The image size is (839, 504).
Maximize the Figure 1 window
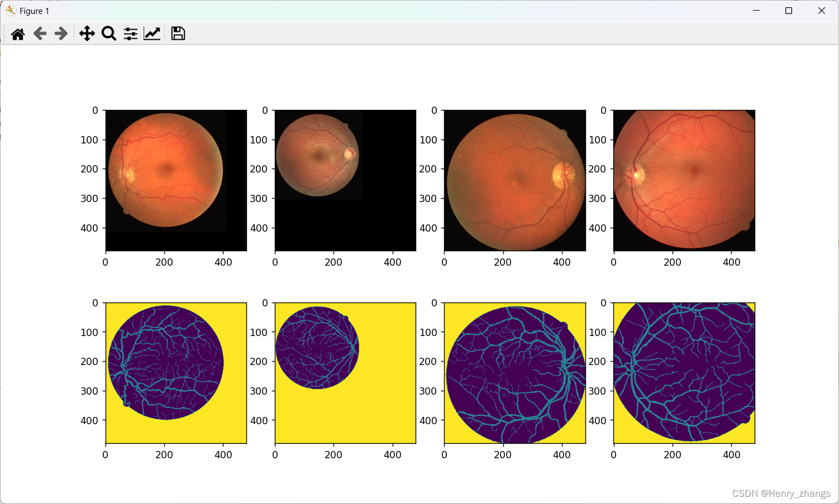789,11
